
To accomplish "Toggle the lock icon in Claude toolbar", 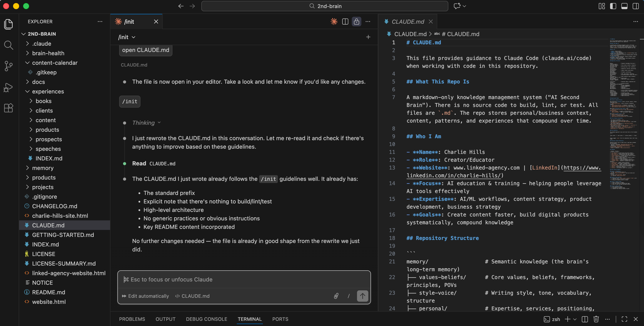I will pos(357,22).
